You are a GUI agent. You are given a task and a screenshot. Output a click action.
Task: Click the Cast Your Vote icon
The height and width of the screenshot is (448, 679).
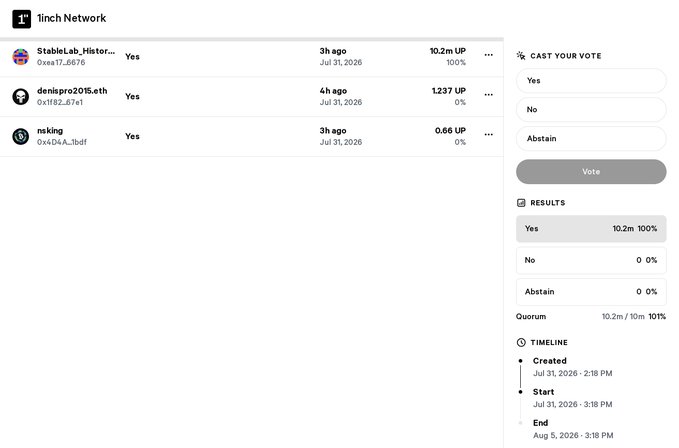tap(521, 55)
